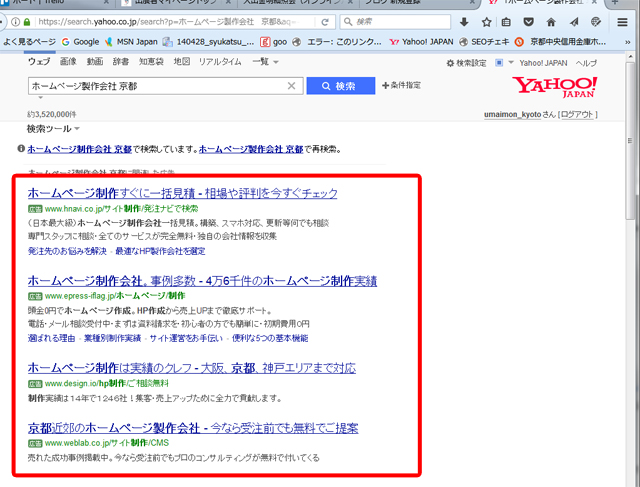640x487 pixels.
Task: Bookmark this page with the star icon
Action: click(x=486, y=22)
